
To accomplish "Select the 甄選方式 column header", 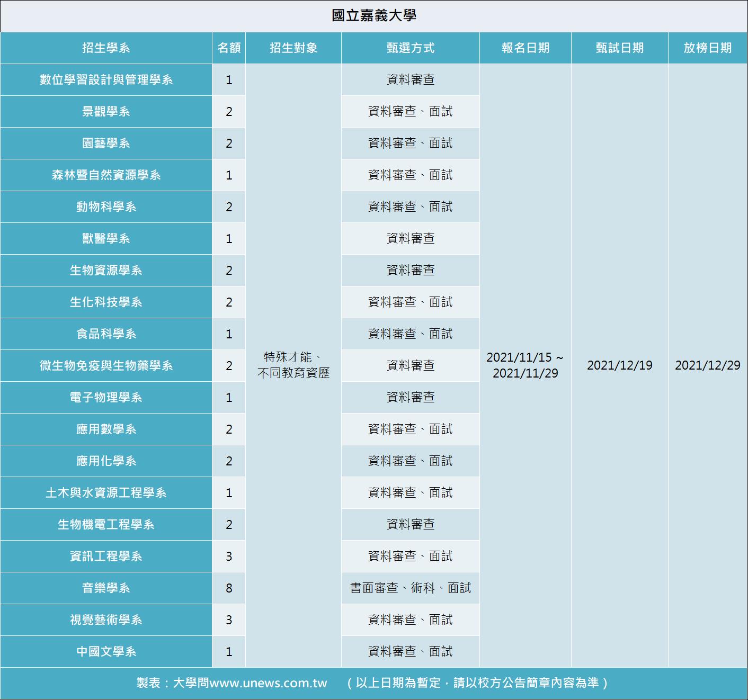I will [411, 48].
